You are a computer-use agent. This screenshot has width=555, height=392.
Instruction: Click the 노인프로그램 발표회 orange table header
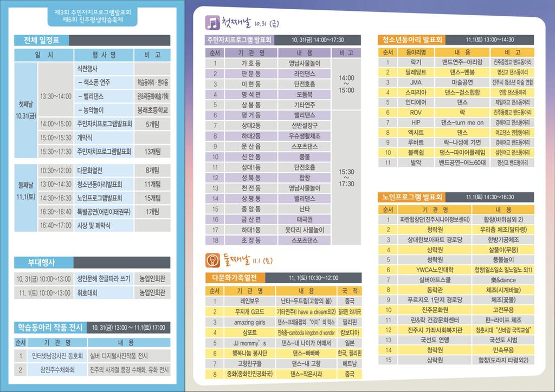[412, 197]
